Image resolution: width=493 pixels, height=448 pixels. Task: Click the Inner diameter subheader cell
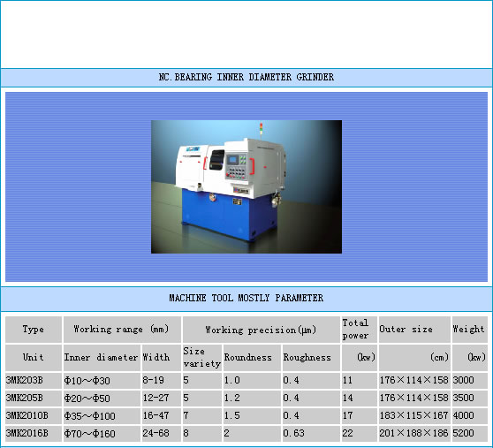(102, 358)
